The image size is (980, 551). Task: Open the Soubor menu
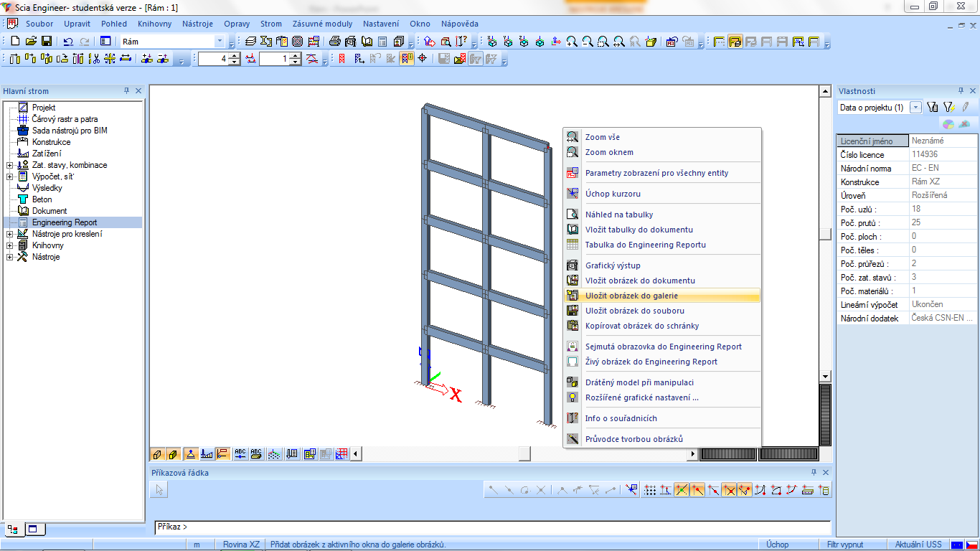pyautogui.click(x=39, y=24)
